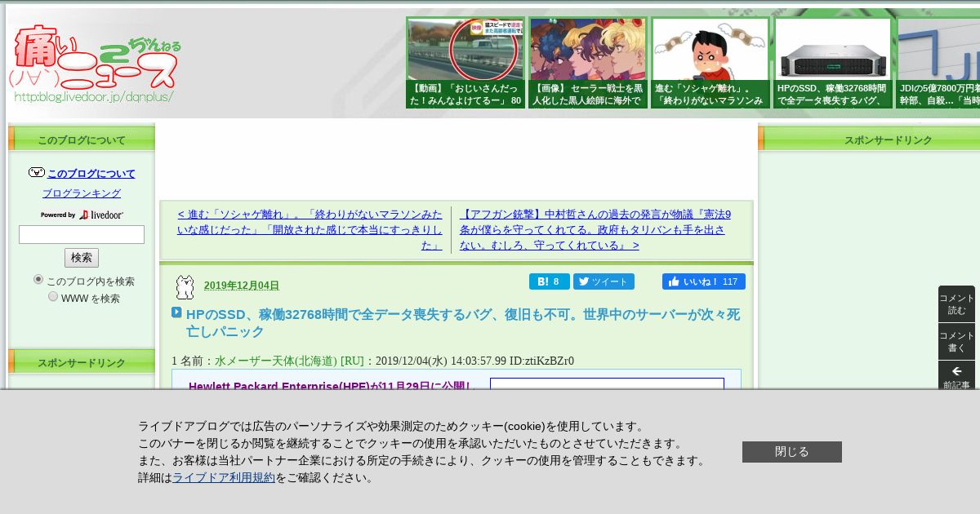The width and height of the screenshot is (980, 514).
Task: Click right sidebar スポンサードリンク header
Action: tap(871, 140)
